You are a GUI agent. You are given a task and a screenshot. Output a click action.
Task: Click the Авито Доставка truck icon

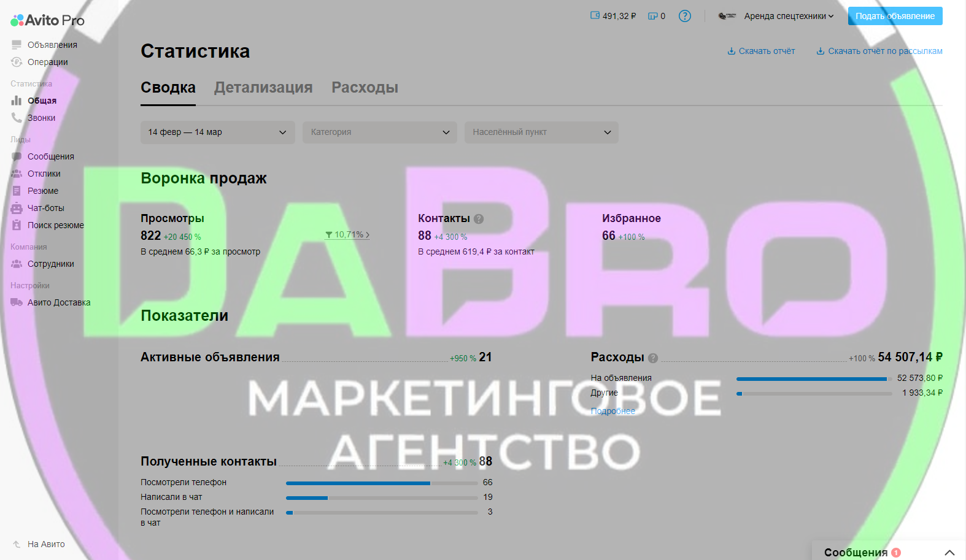click(17, 302)
